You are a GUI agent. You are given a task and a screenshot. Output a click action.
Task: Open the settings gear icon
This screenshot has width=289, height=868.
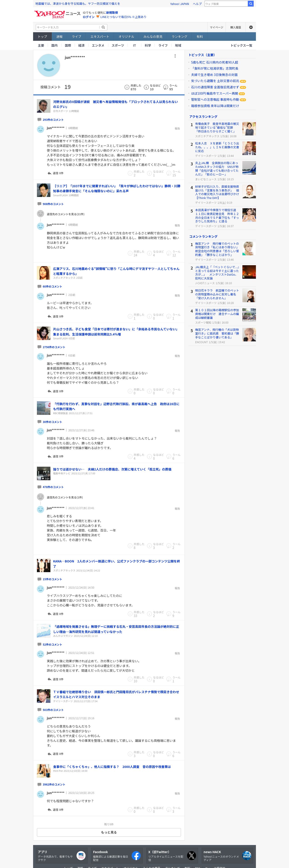(x=251, y=27)
